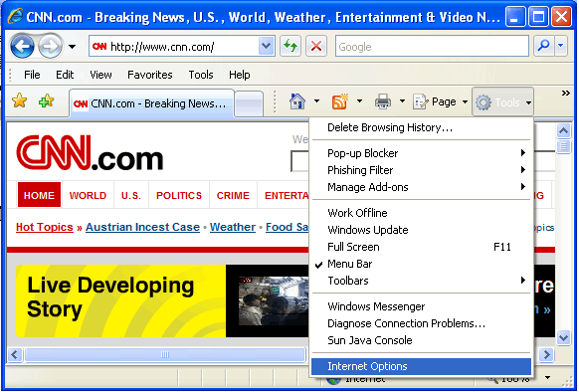579x392 pixels.
Task: Click the toolbar overflow double chevron
Action: pyautogui.click(x=565, y=94)
